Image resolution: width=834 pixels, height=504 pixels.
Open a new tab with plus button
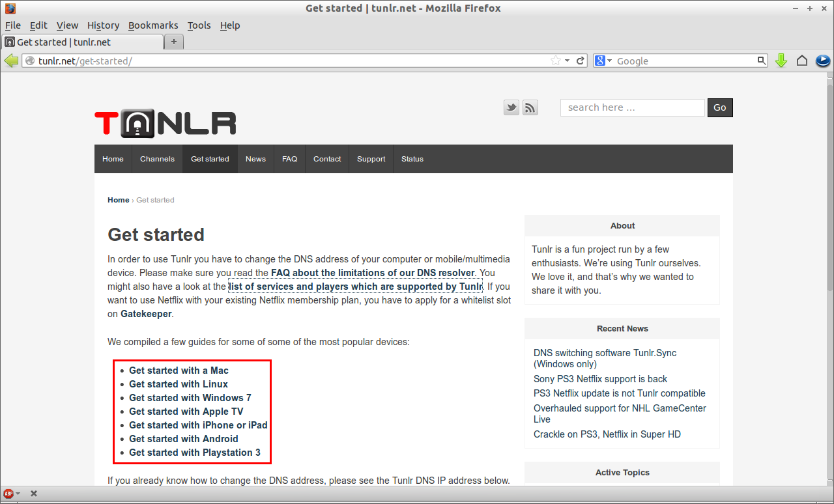click(174, 42)
